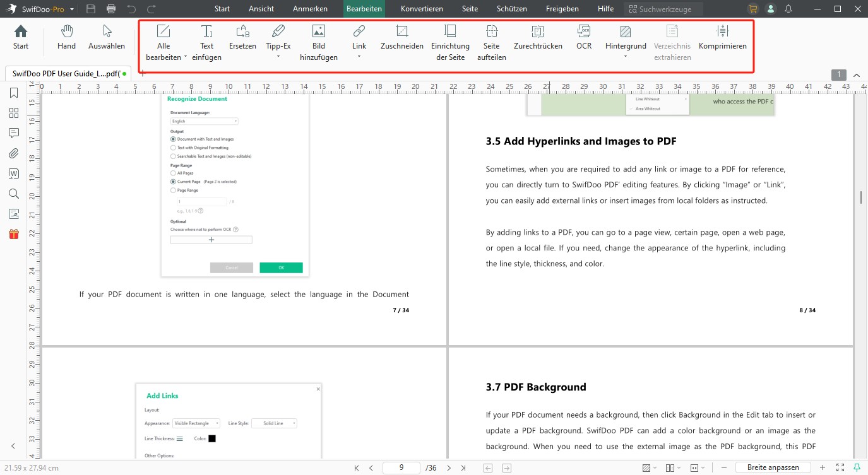Click the Suchwerkzeuge search box
The width and height of the screenshot is (868, 475).
663,9
